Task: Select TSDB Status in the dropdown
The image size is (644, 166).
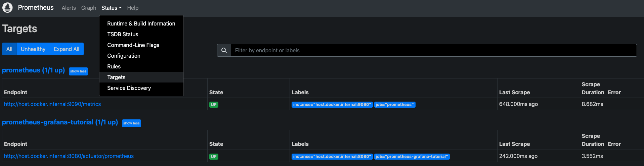Action: pyautogui.click(x=123, y=34)
